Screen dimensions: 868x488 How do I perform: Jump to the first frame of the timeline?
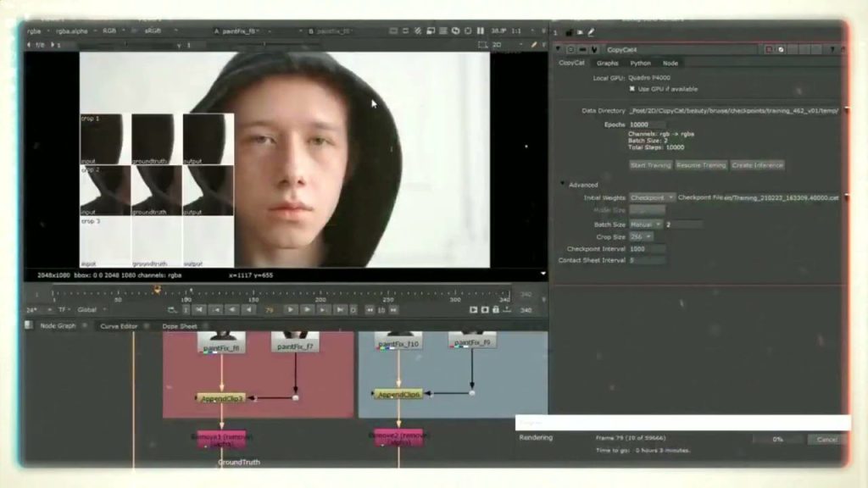[201, 310]
